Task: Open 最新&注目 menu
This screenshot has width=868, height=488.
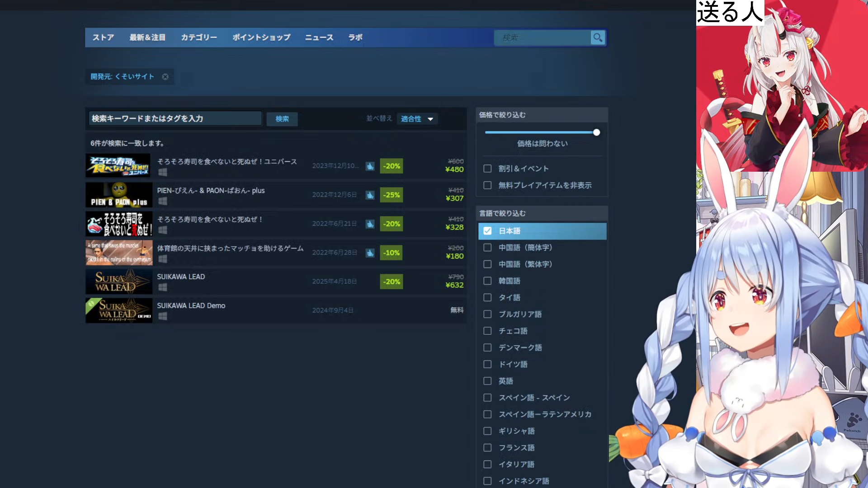Action: pos(147,38)
